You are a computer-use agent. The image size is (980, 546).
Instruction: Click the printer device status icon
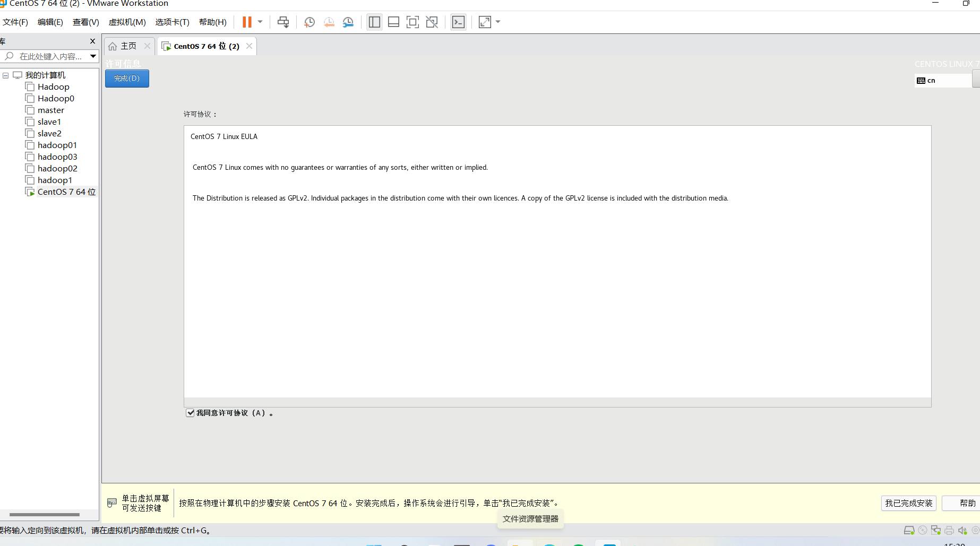coord(949,530)
